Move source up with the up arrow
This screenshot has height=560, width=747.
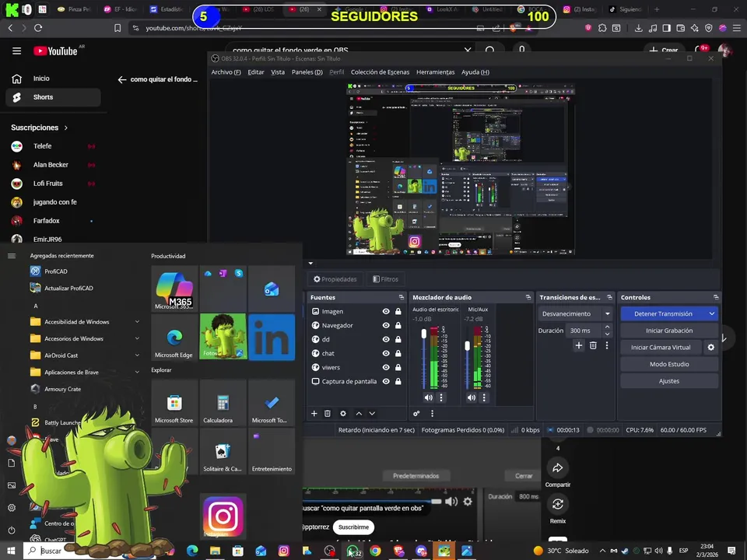[x=359, y=413]
